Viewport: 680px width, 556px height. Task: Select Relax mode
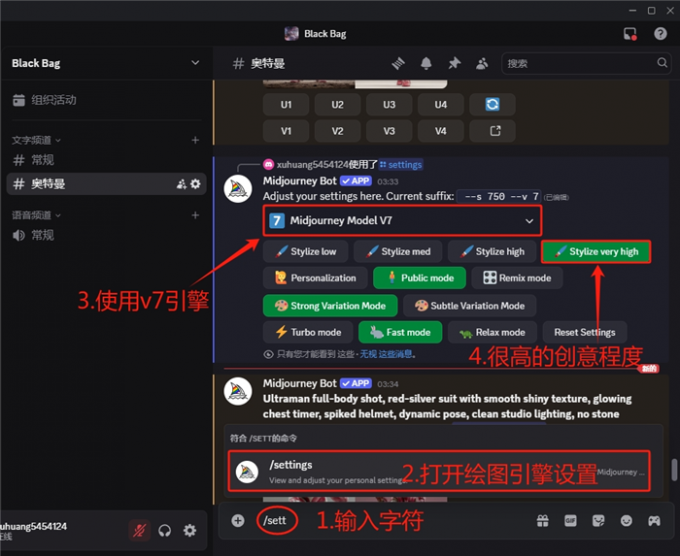click(x=492, y=332)
